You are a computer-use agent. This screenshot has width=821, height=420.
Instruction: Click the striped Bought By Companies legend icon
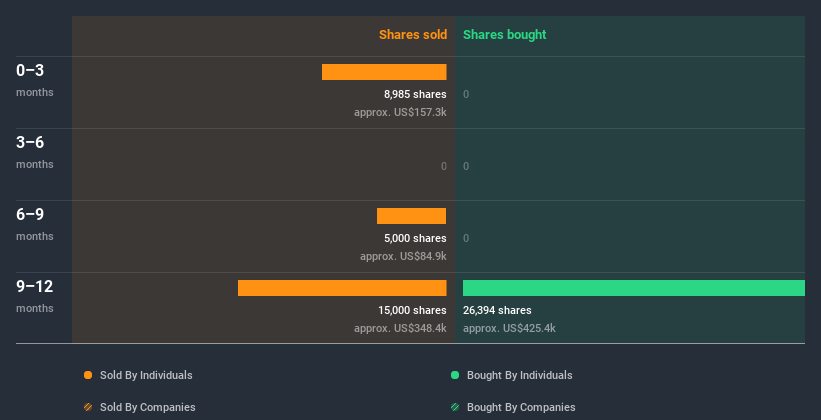(x=455, y=407)
